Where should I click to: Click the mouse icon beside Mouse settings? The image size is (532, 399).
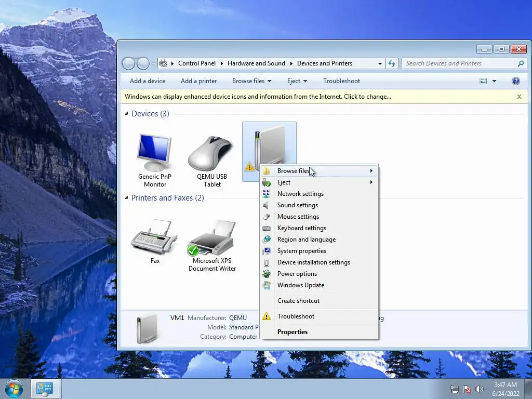[x=267, y=217]
